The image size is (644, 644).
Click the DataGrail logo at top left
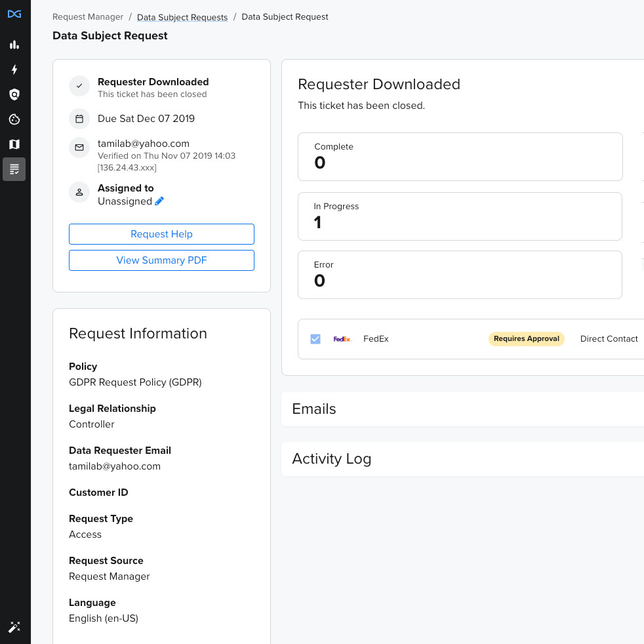pos(14,14)
